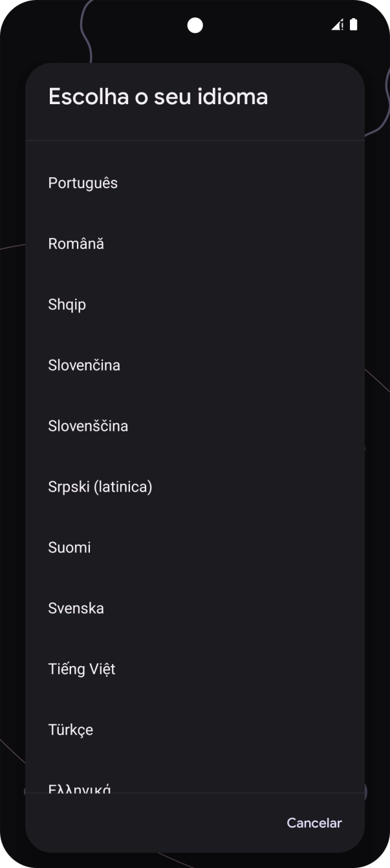Pick Türkçe in the language list

pos(70,730)
